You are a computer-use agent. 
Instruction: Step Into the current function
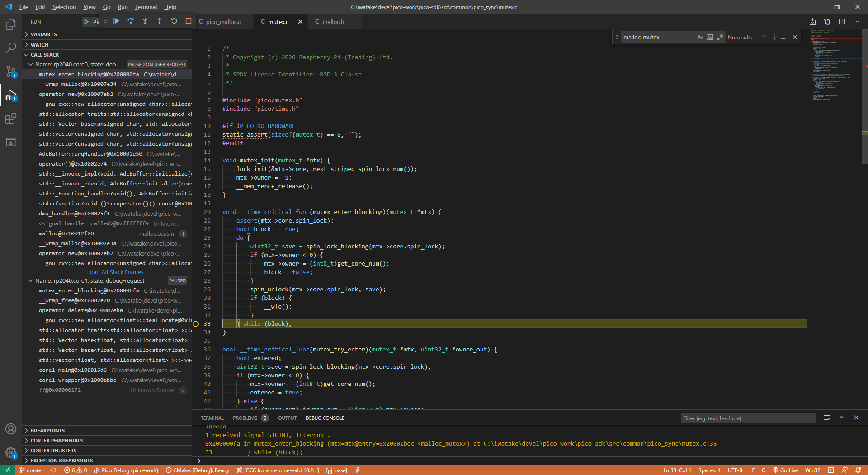pos(145,21)
